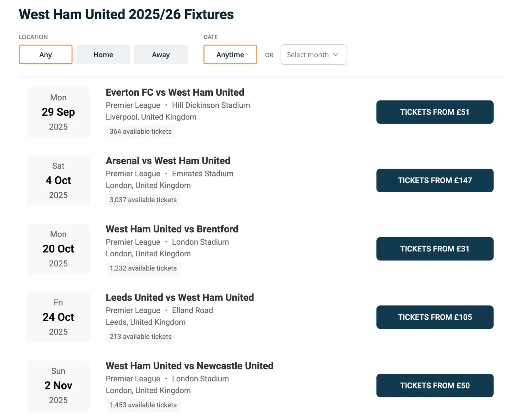Expand the month selector chevron

(336, 54)
